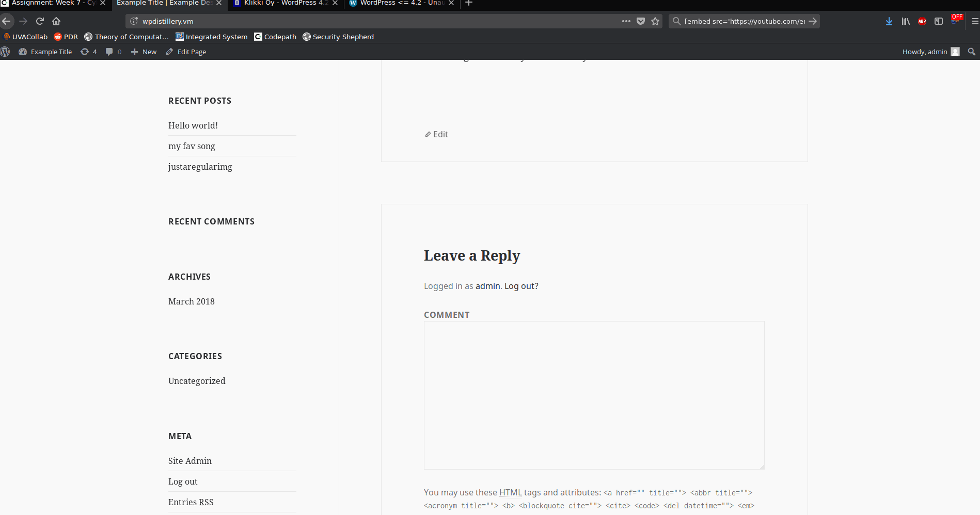The width and height of the screenshot is (980, 515).
Task: Click the browser forward arrow
Action: pyautogui.click(x=23, y=21)
